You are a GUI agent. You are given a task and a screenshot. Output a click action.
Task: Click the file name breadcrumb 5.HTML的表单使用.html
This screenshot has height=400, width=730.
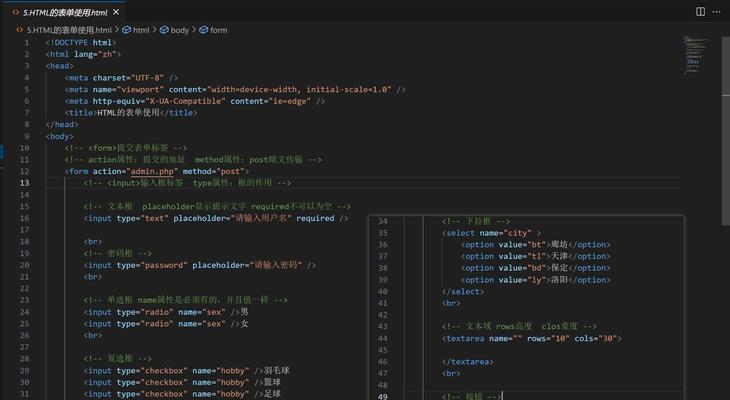[69, 30]
